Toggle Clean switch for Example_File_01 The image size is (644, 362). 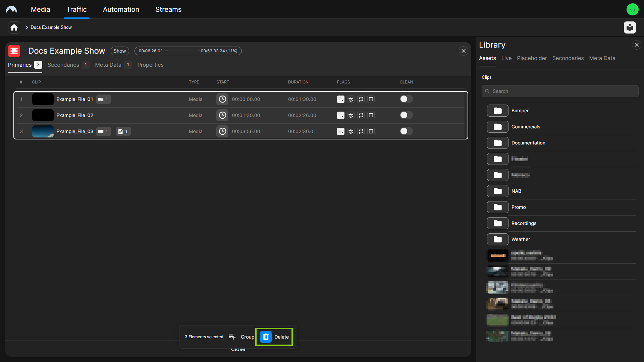pos(406,99)
